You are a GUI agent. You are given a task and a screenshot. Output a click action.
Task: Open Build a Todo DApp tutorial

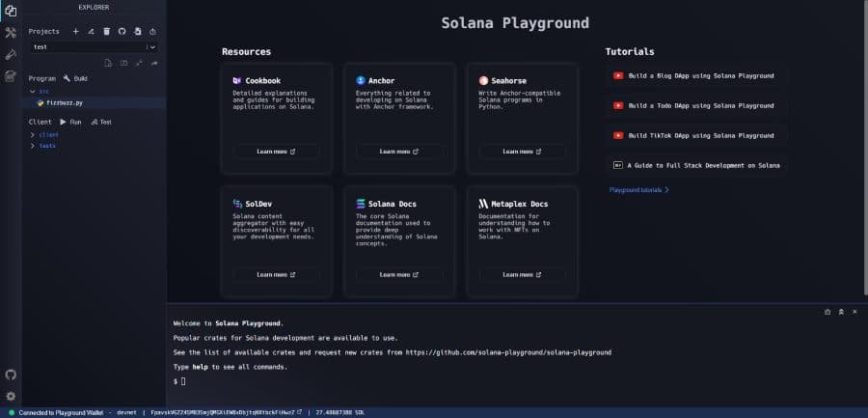(x=697, y=105)
